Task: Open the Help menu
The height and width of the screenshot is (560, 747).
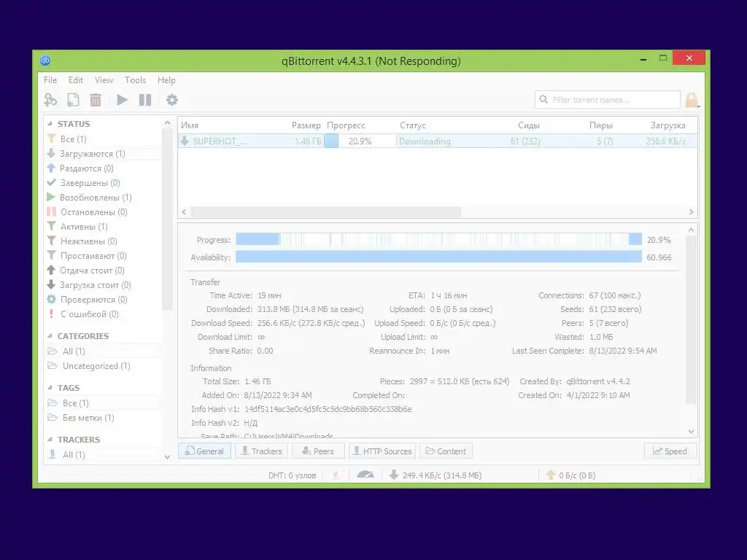Action: pyautogui.click(x=167, y=80)
